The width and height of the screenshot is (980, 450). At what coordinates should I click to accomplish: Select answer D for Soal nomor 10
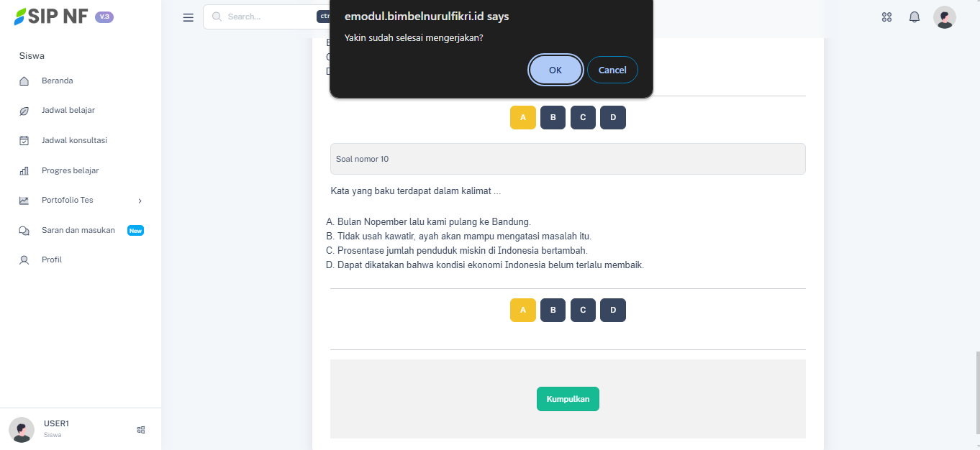[613, 310]
